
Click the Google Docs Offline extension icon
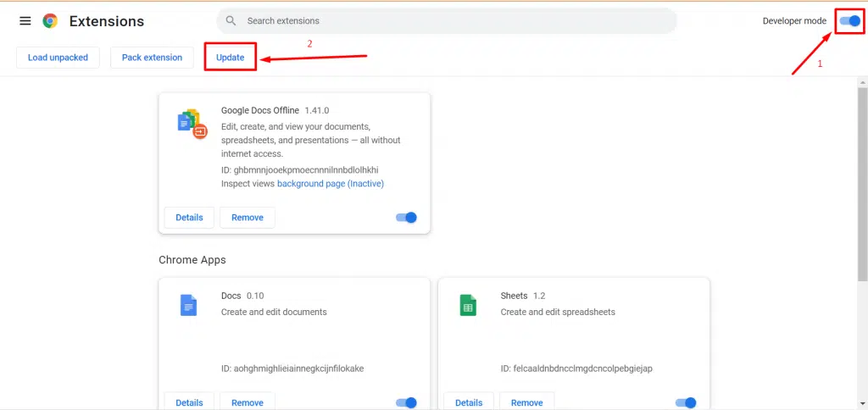pos(192,124)
